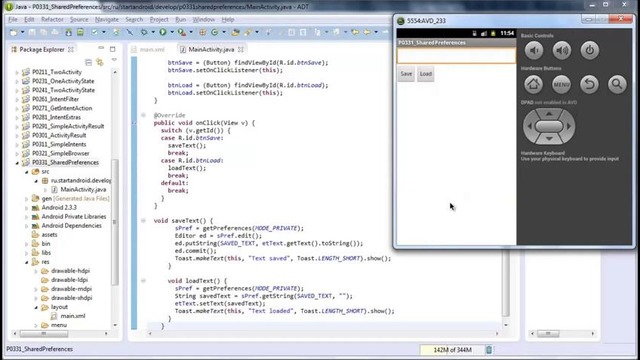640x360 pixels.
Task: Click the Debug bug icon in toolbar
Action: click(x=144, y=32)
